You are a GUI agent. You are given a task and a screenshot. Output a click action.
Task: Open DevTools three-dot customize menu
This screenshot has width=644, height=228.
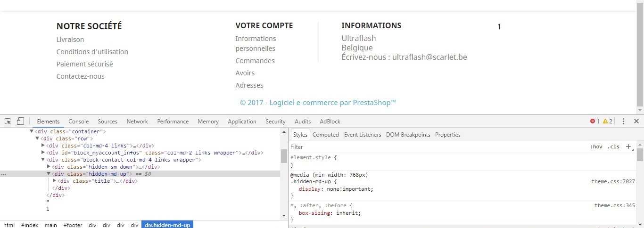(x=624, y=121)
